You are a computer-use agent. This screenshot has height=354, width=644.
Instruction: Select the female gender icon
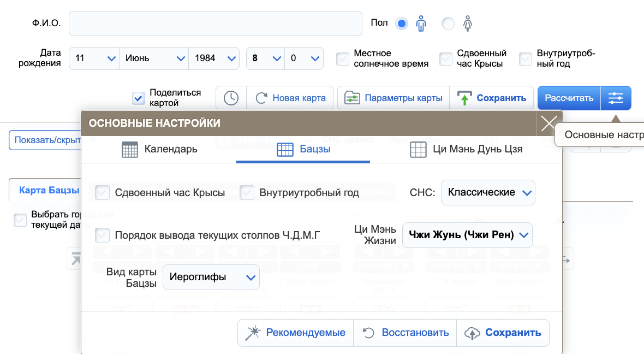coord(468,23)
